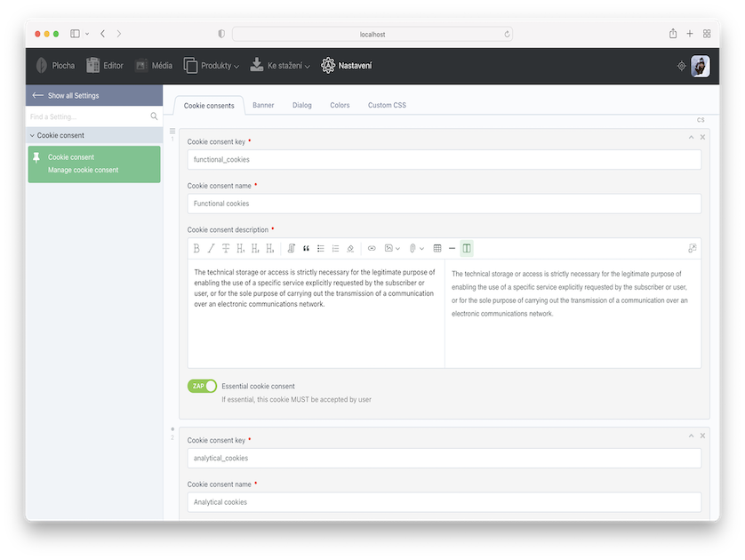
Task: Open the Nastavení menu item
Action: 347,66
